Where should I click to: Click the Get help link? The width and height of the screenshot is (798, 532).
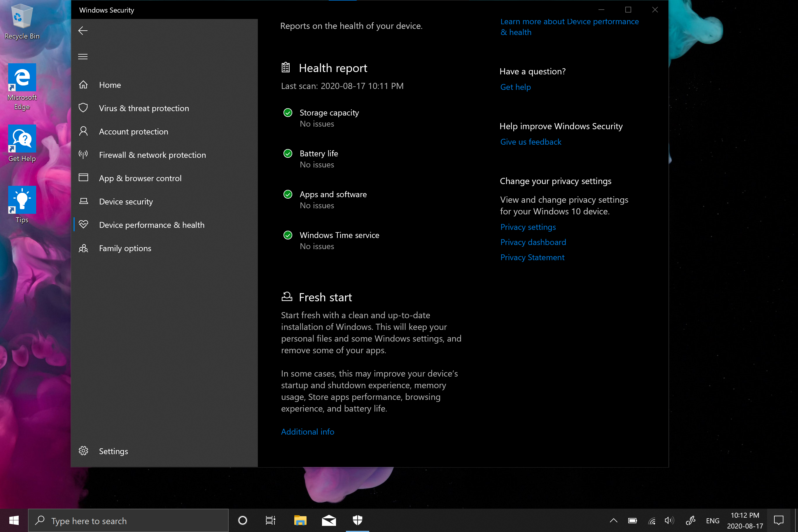point(515,87)
